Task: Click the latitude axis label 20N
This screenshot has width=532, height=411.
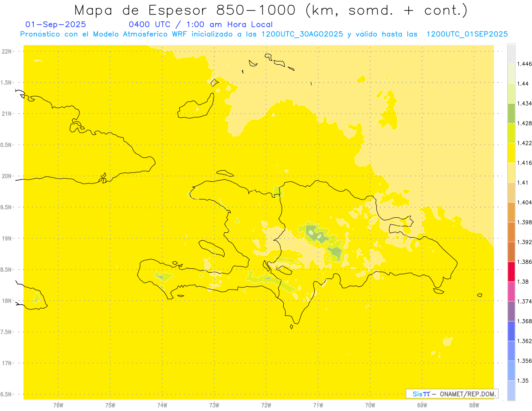Action: (8, 176)
